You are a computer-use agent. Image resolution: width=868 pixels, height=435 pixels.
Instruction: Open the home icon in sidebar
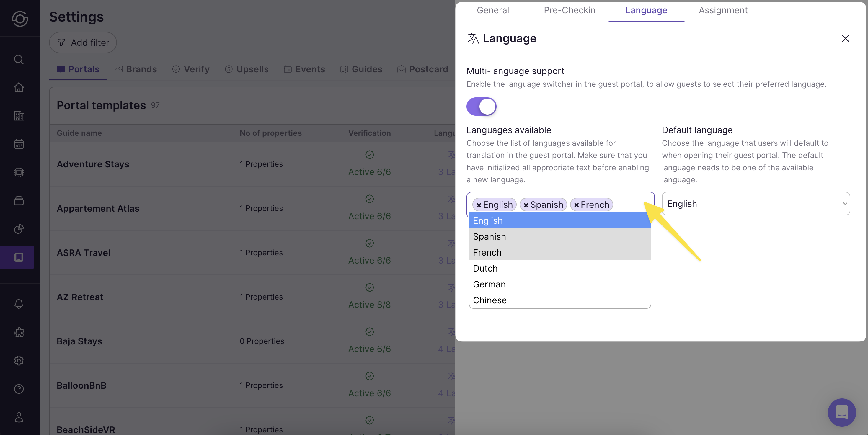tap(19, 88)
